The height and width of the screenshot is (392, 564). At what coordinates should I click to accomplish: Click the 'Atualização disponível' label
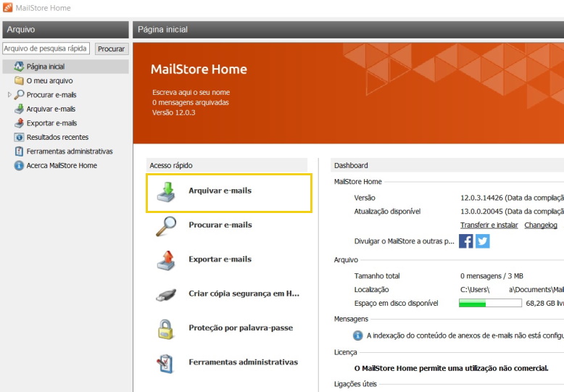pyautogui.click(x=387, y=212)
